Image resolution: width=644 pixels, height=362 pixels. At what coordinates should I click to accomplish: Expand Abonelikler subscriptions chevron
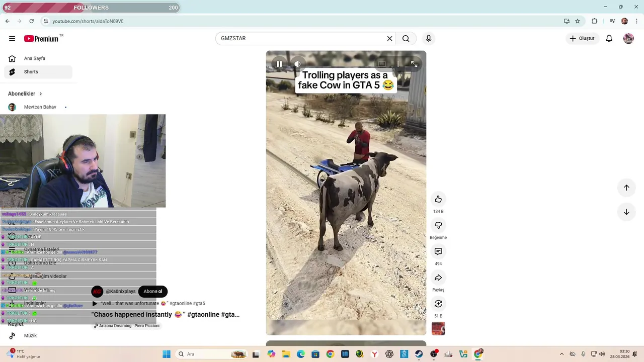tap(41, 94)
